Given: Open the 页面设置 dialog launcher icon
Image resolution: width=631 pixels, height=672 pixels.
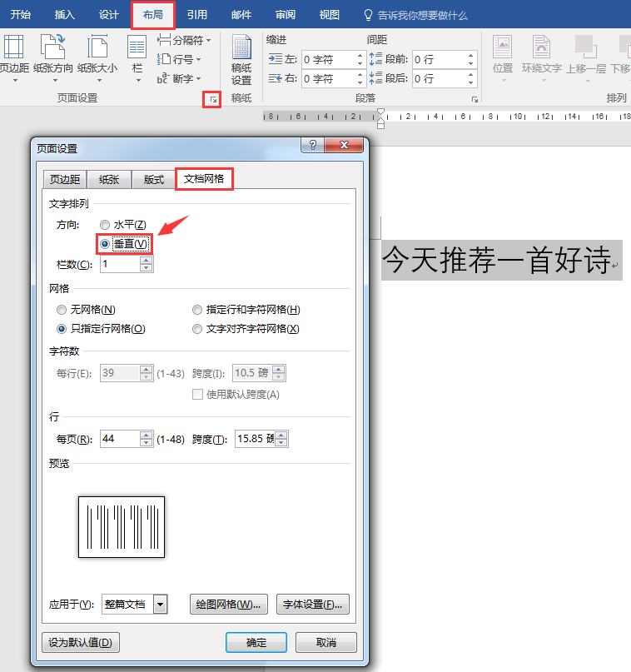Looking at the screenshot, I should pos(213,100).
